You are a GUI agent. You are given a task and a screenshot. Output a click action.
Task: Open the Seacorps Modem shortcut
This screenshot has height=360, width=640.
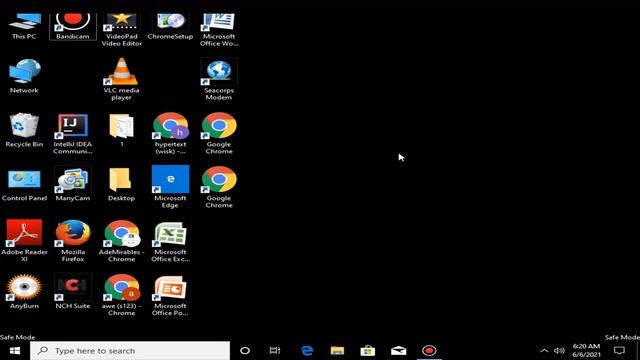point(219,79)
